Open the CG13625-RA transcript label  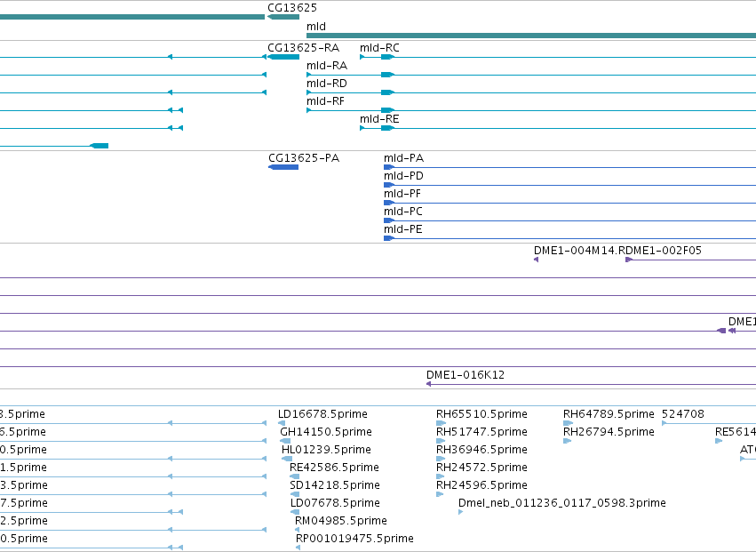pos(303,48)
